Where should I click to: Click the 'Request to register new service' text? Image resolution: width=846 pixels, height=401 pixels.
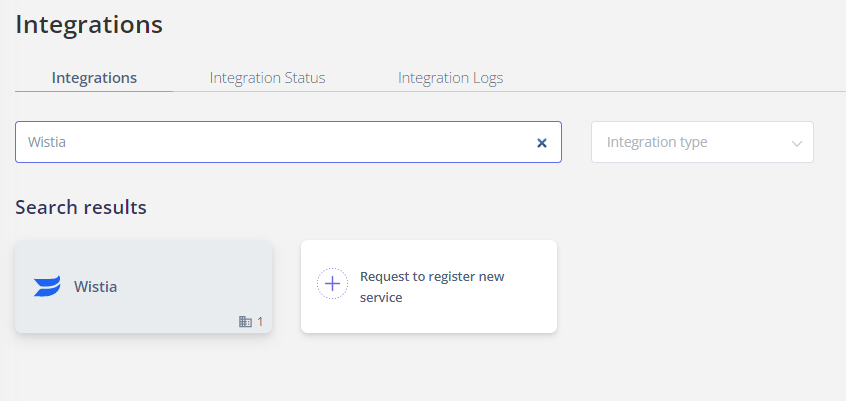pyautogui.click(x=432, y=287)
